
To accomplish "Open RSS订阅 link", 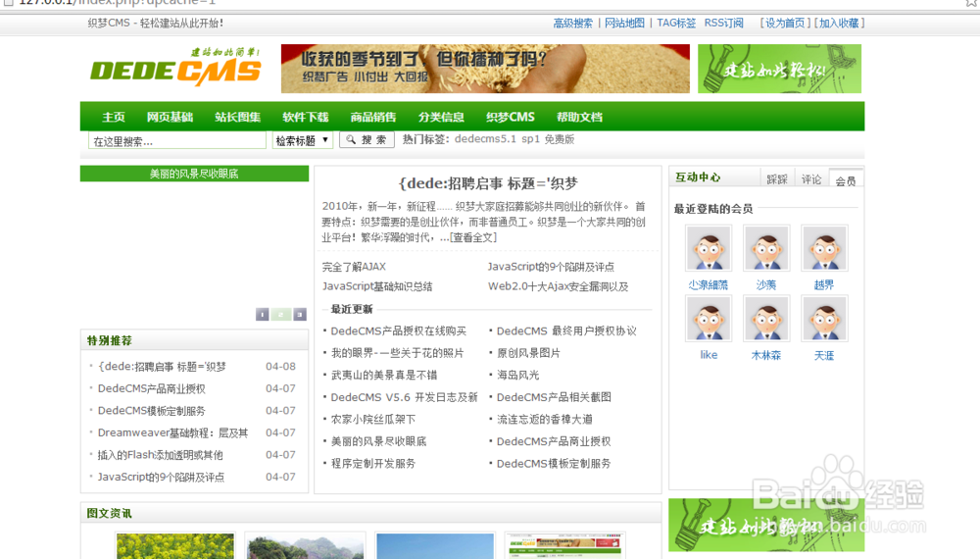I will click(x=724, y=24).
